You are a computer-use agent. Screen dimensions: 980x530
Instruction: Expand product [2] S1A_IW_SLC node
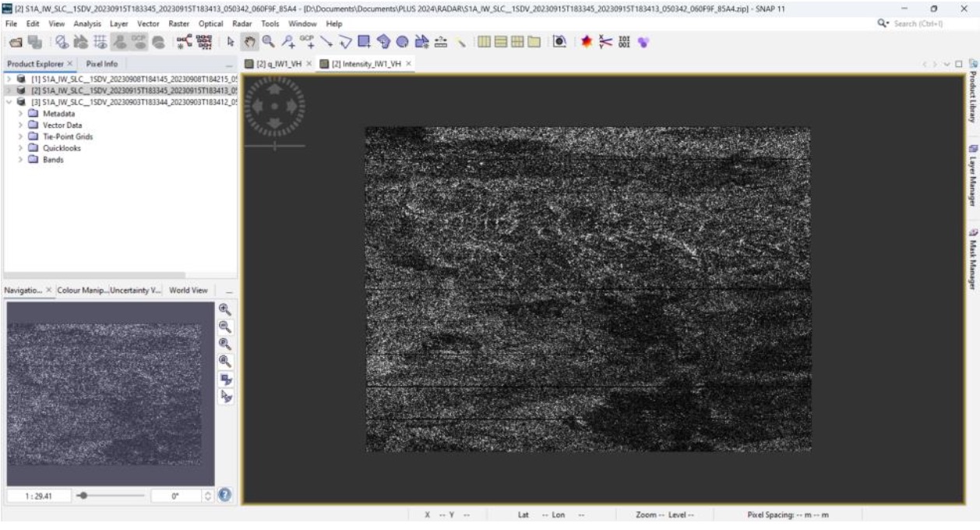(9, 90)
